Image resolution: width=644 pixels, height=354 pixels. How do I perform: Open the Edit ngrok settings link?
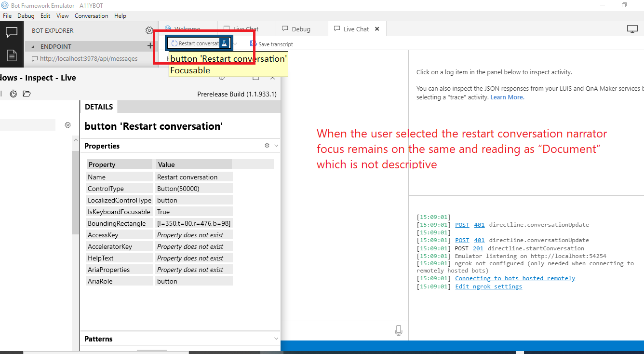(x=488, y=286)
